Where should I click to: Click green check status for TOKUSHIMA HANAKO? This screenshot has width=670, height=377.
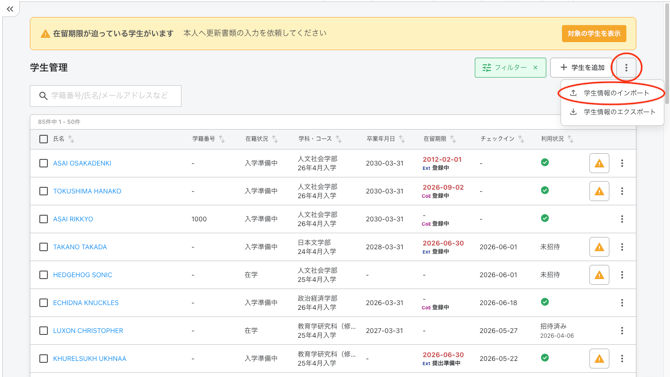(545, 190)
